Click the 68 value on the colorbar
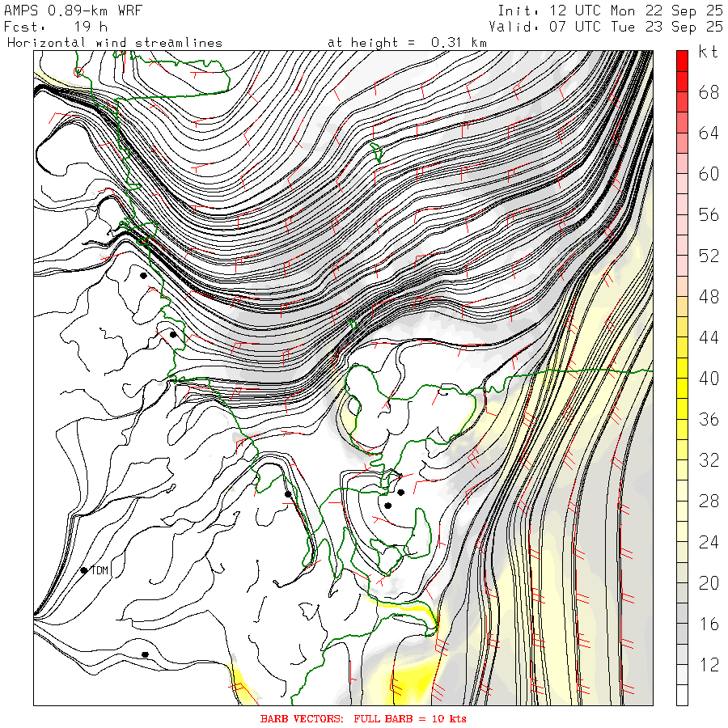Viewport: 728px width, 728px height. click(709, 92)
